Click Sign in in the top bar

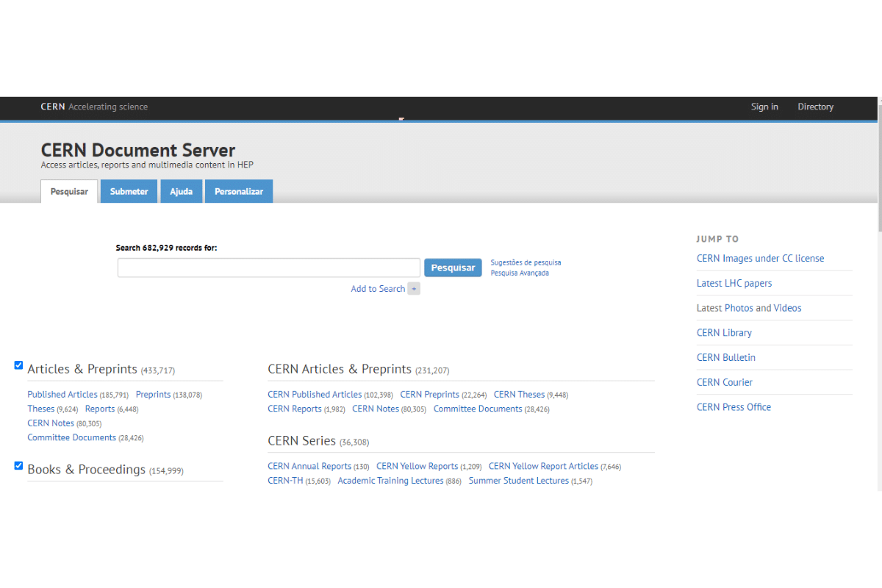(x=764, y=107)
